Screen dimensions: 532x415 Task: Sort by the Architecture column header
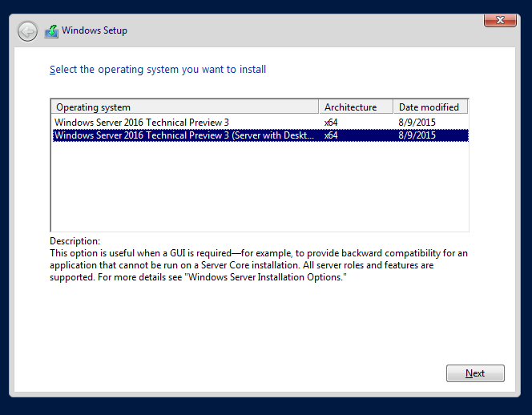pyautogui.click(x=356, y=107)
